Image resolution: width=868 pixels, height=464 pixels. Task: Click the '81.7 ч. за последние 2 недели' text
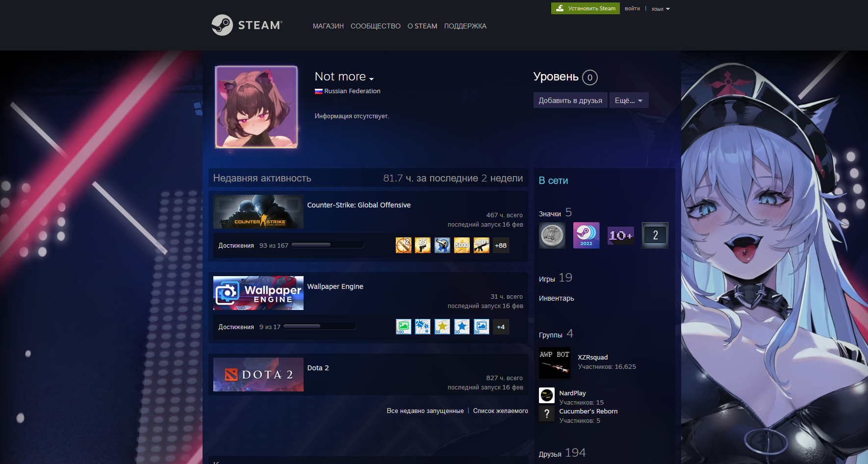tap(453, 178)
